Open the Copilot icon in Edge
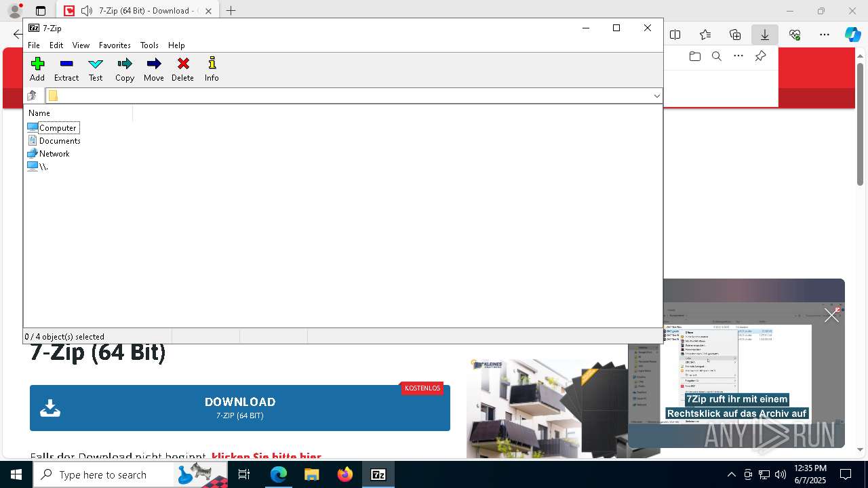Viewport: 868px width, 488px height. (x=853, y=35)
